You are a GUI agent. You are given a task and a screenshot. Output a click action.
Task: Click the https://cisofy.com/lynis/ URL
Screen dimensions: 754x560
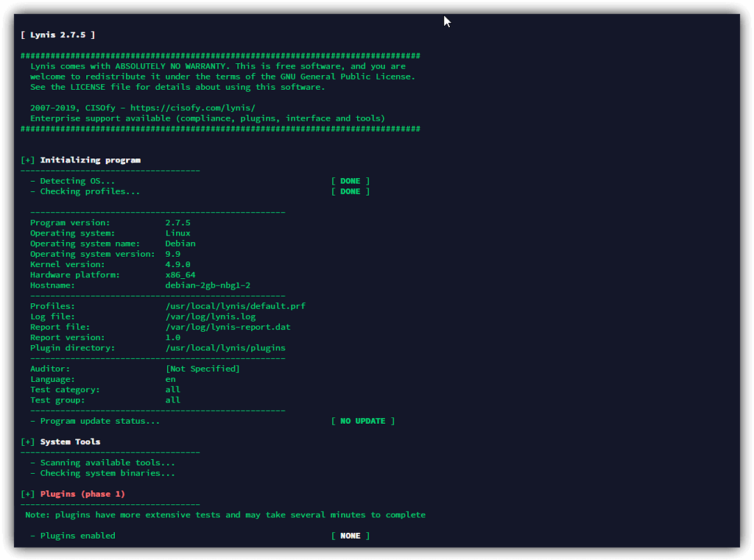(x=192, y=107)
